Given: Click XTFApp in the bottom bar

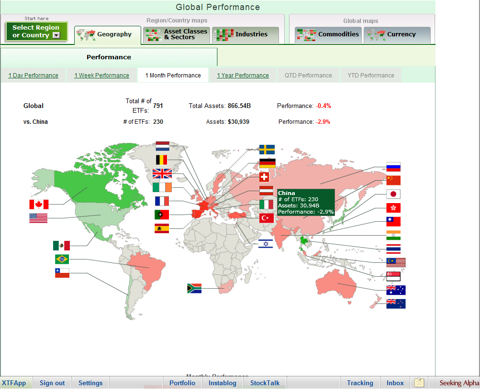Looking at the screenshot, I should click(x=14, y=383).
